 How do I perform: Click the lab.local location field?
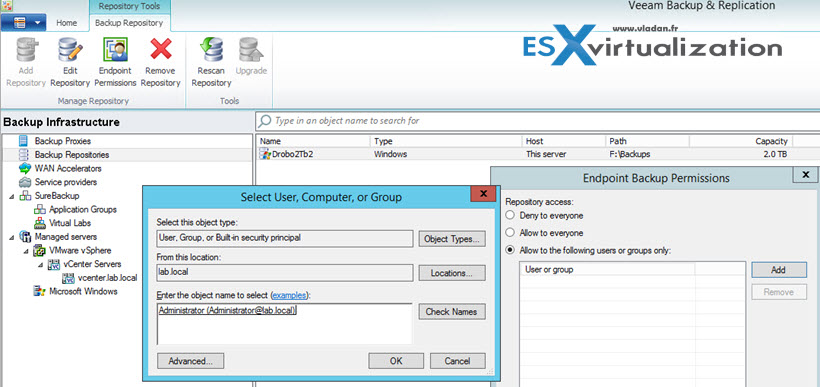(285, 272)
